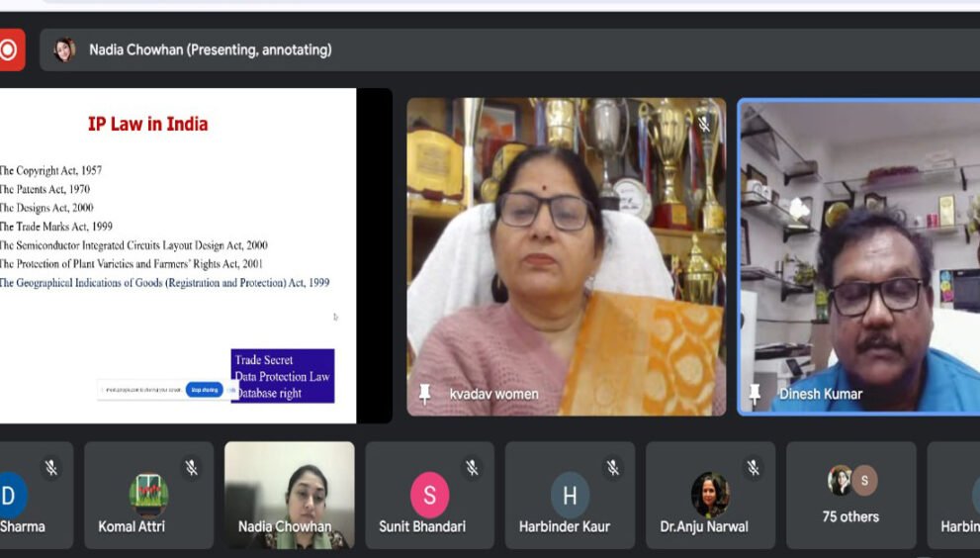Click the Stop sharing button
The height and width of the screenshot is (558, 980).
click(x=204, y=390)
